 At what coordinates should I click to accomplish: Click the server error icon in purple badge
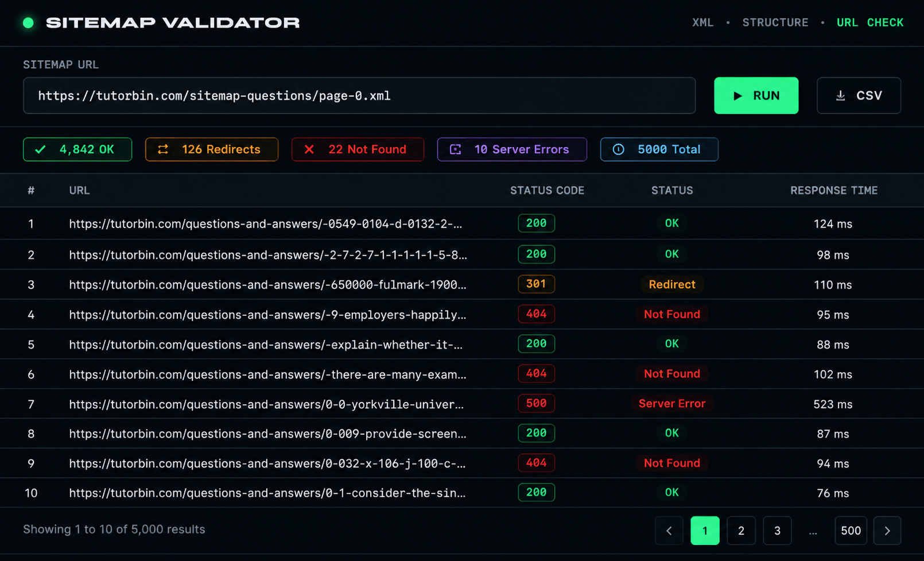456,149
